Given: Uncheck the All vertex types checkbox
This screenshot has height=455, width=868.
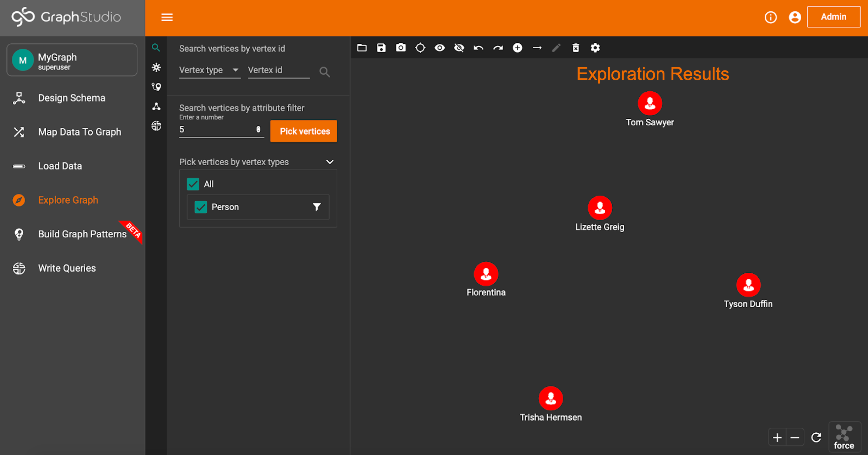Looking at the screenshot, I should [193, 184].
